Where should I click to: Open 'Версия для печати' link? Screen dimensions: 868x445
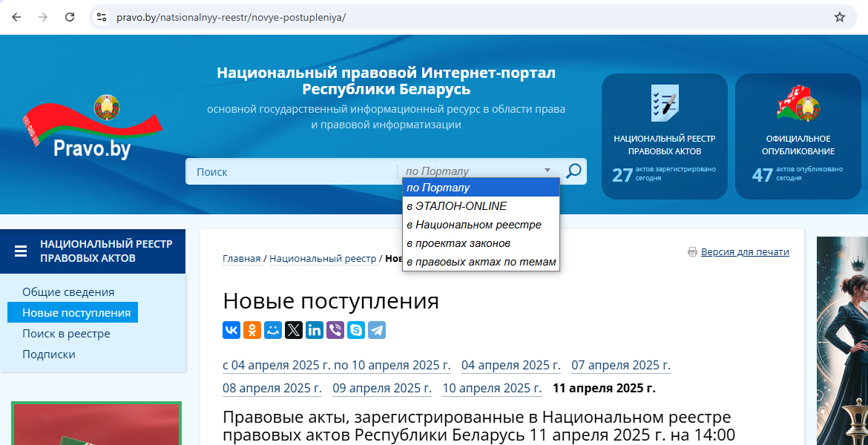pyautogui.click(x=745, y=252)
